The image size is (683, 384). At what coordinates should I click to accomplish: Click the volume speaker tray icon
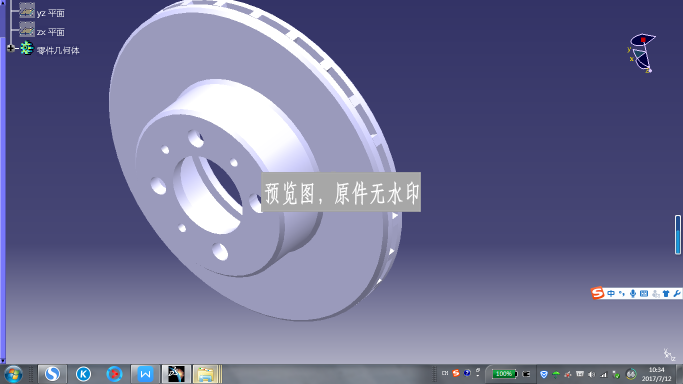(x=591, y=374)
